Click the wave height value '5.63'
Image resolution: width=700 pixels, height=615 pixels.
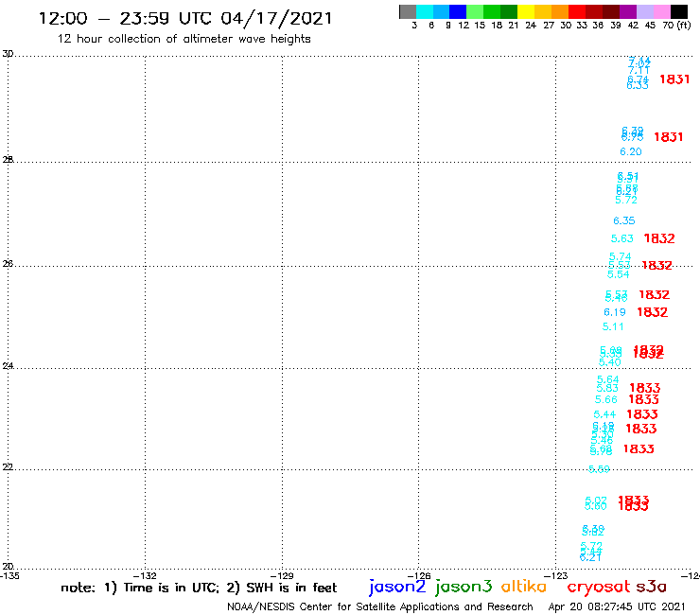(621, 238)
